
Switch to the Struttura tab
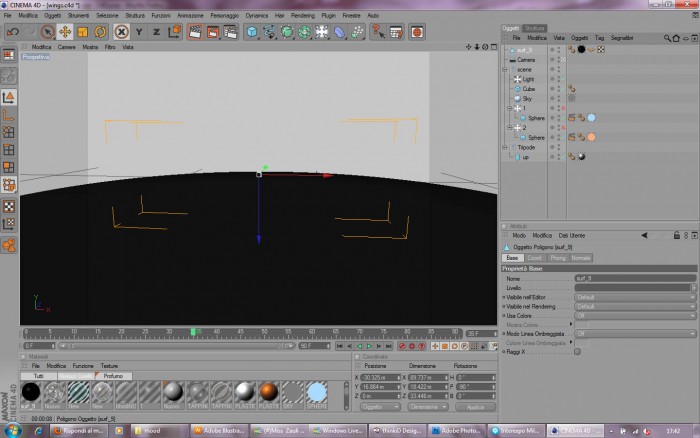tap(534, 28)
